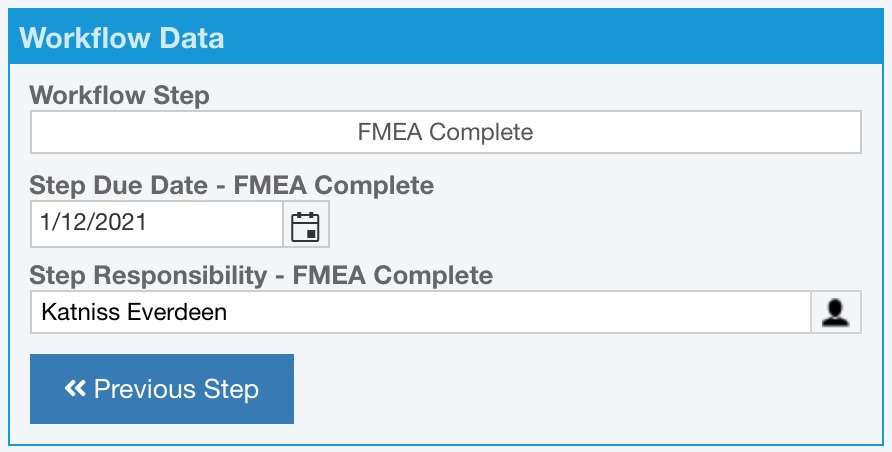Go back using Previous Step button
Viewport: 892px width, 452px height.
click(x=162, y=389)
